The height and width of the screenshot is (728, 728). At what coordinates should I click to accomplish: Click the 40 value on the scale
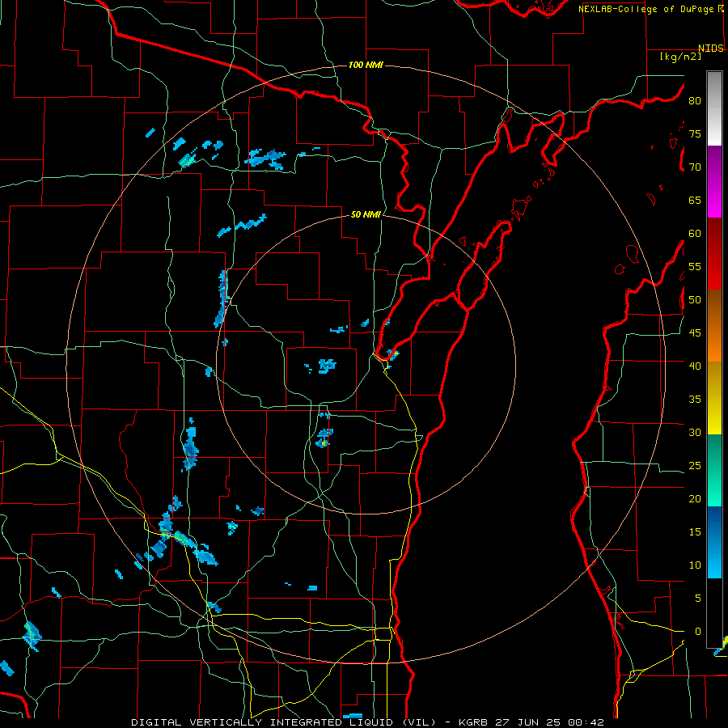695,366
